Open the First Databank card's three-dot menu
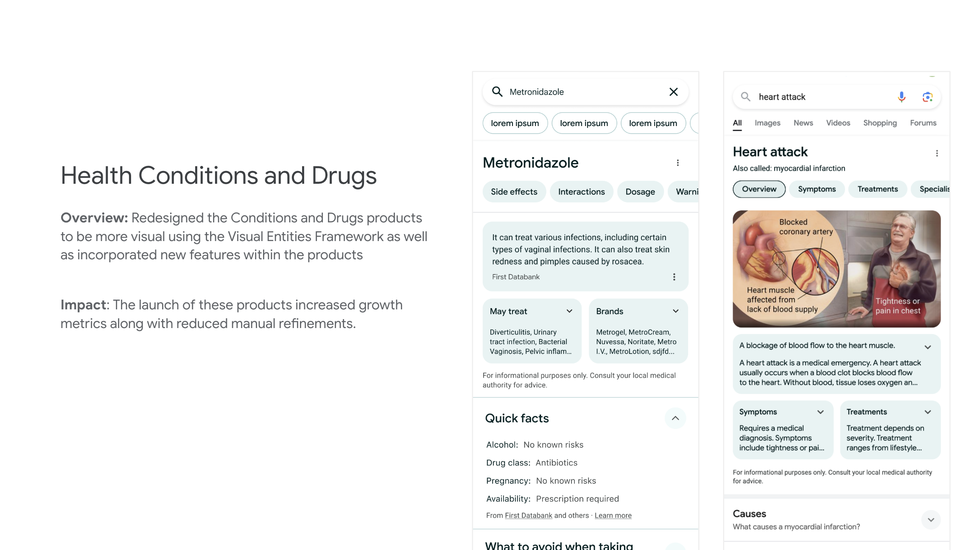Image resolution: width=980 pixels, height=550 pixels. click(x=674, y=277)
